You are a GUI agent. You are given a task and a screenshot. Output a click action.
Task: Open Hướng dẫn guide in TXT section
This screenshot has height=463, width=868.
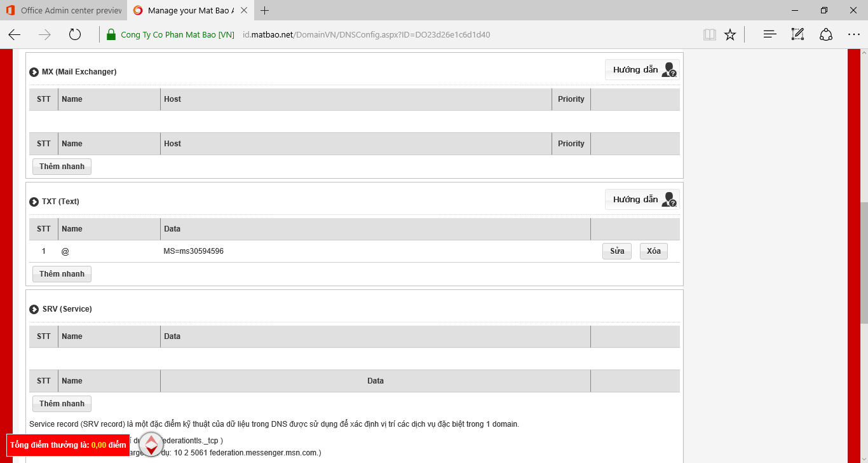pyautogui.click(x=642, y=200)
